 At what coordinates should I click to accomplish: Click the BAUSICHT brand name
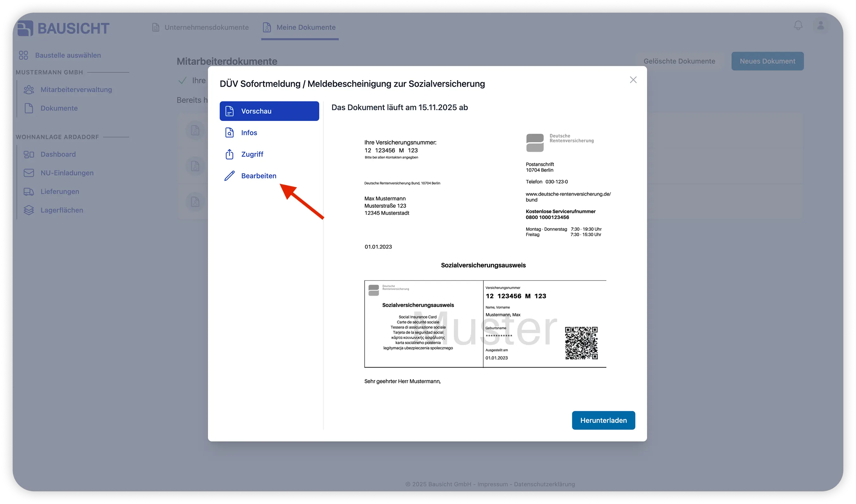pyautogui.click(x=73, y=28)
